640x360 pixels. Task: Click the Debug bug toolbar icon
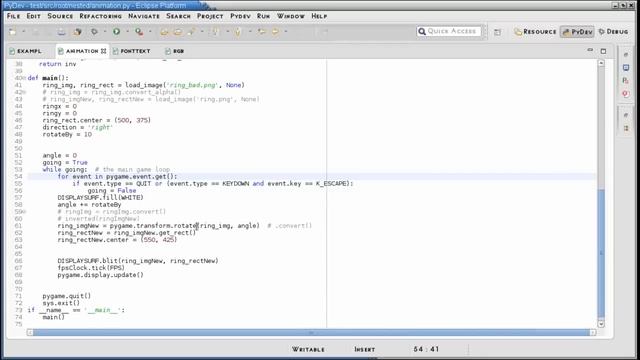[94, 31]
